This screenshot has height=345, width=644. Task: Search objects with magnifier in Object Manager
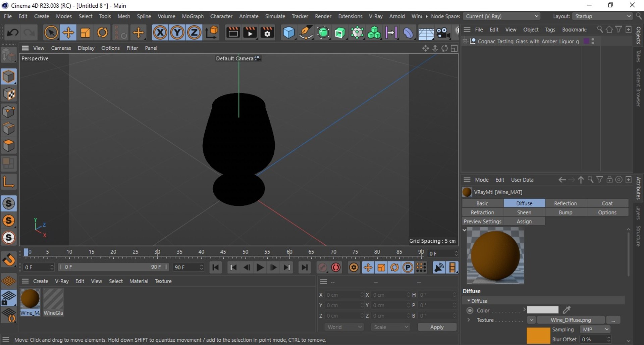tap(600, 30)
